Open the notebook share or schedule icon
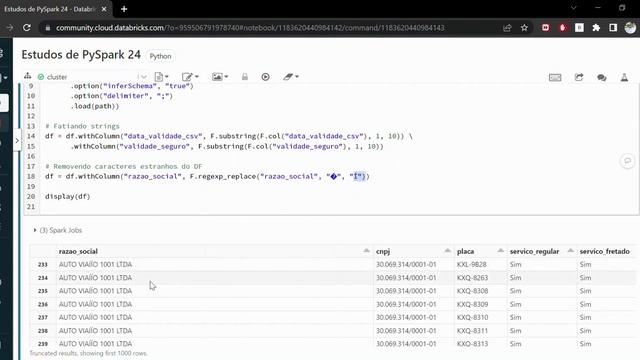 (579, 77)
